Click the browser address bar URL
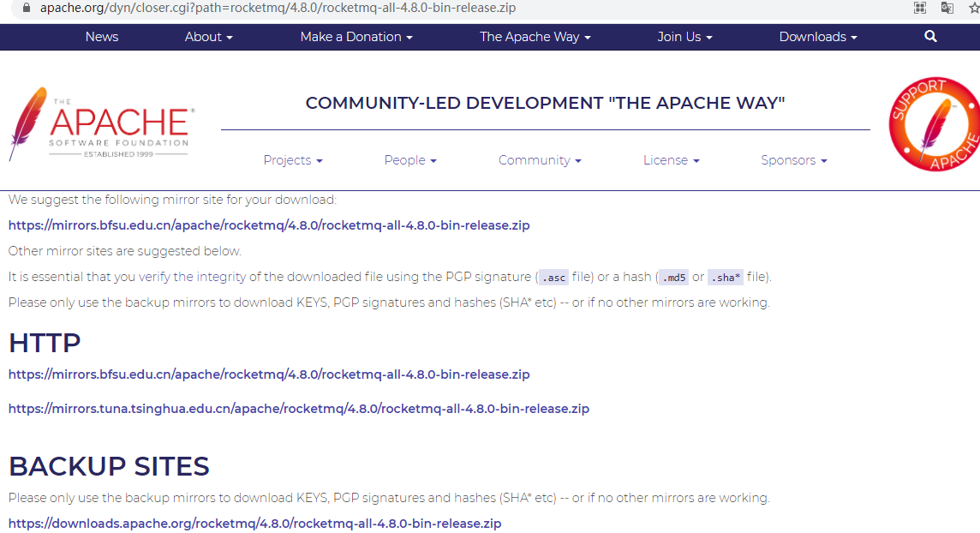This screenshot has width=980, height=533. pos(278,8)
